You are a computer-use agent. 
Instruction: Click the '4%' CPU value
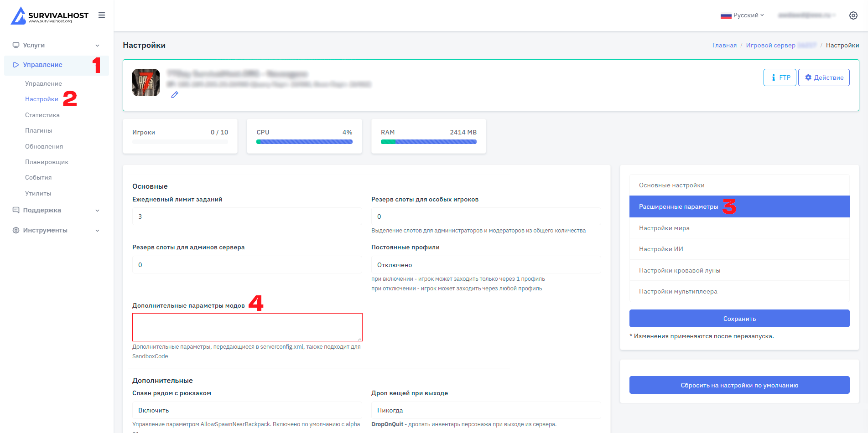pos(347,132)
